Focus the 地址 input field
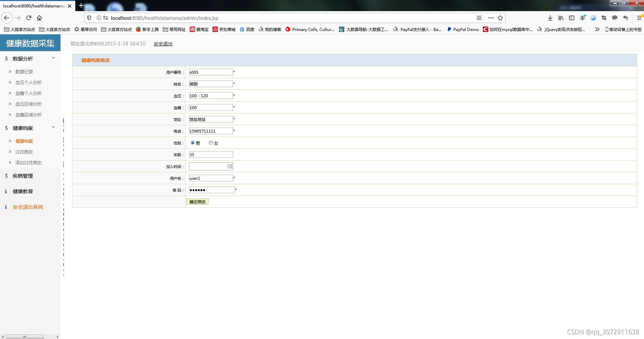The image size is (644, 339). point(211,119)
